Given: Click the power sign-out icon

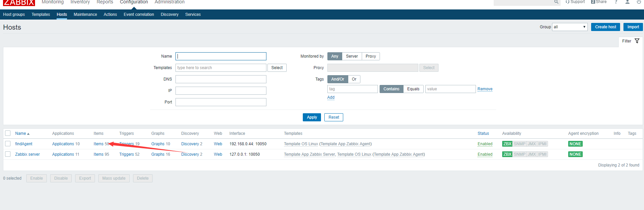Looking at the screenshot, I should click(x=639, y=2).
